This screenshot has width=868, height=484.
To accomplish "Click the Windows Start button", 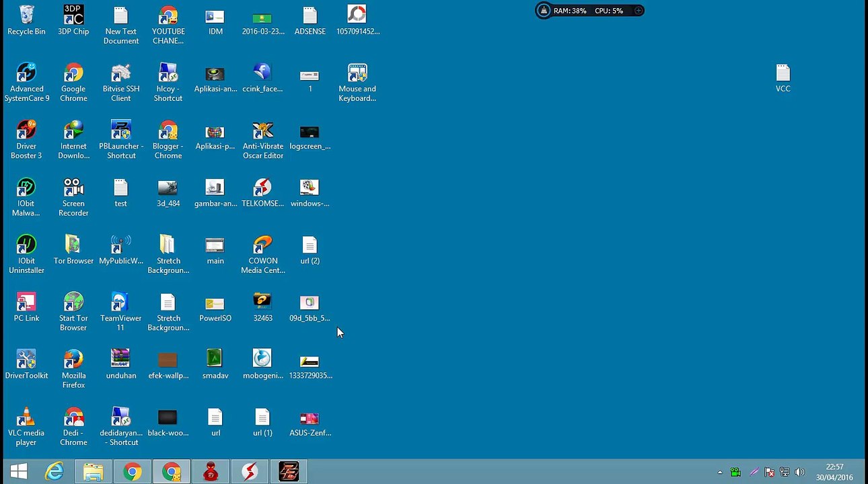I will [x=19, y=472].
